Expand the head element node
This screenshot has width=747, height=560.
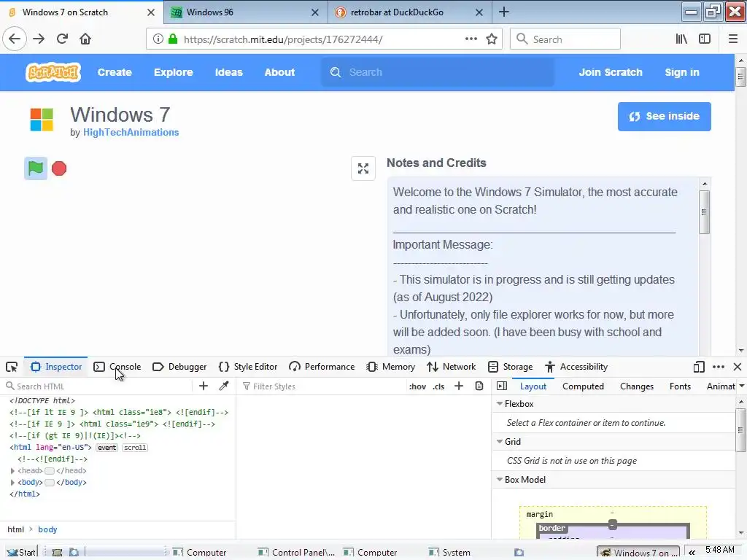point(12,470)
